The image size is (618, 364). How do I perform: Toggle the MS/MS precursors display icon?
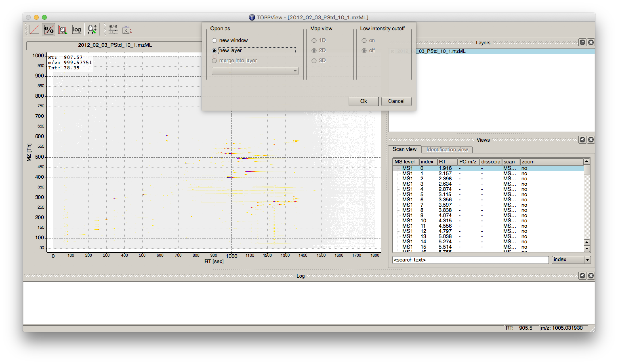pos(113,30)
